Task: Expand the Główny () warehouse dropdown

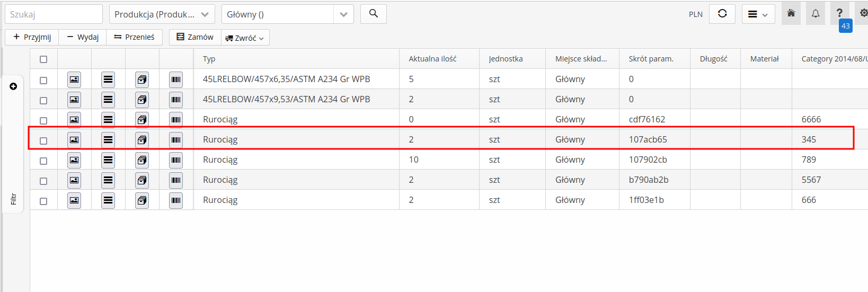Action: (x=343, y=14)
